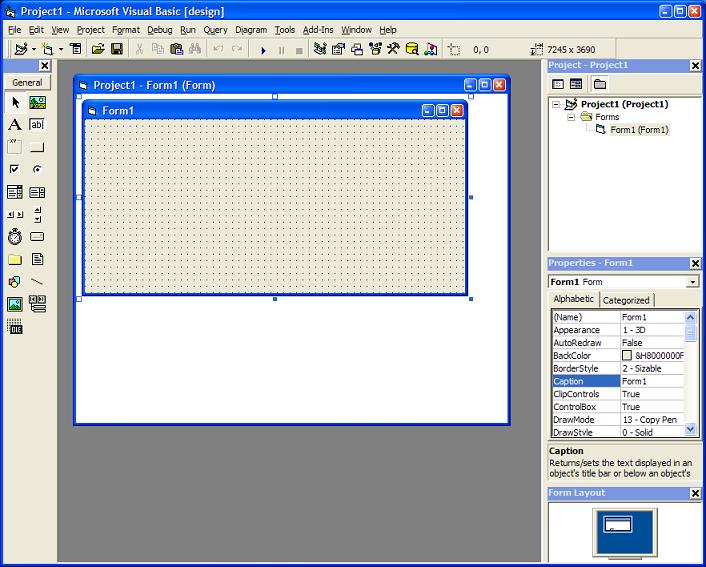The image size is (706, 567).
Task: Toggle Folders in the Project panel
Action: 599,84
